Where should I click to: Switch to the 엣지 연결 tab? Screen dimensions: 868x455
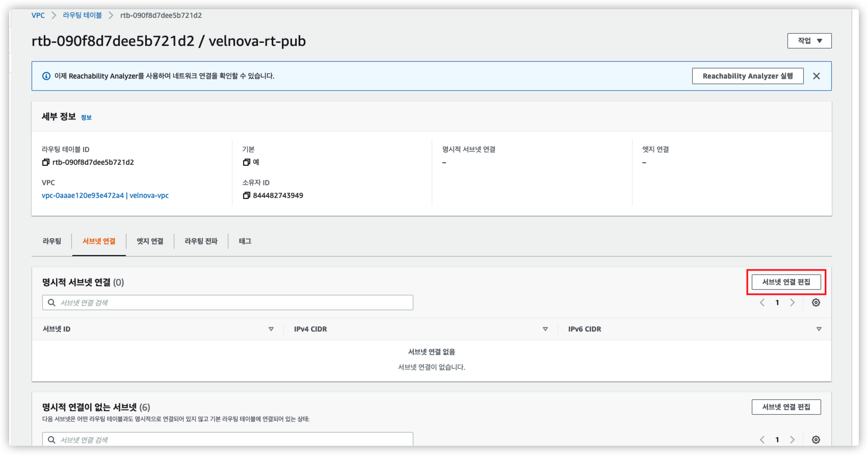(x=150, y=241)
